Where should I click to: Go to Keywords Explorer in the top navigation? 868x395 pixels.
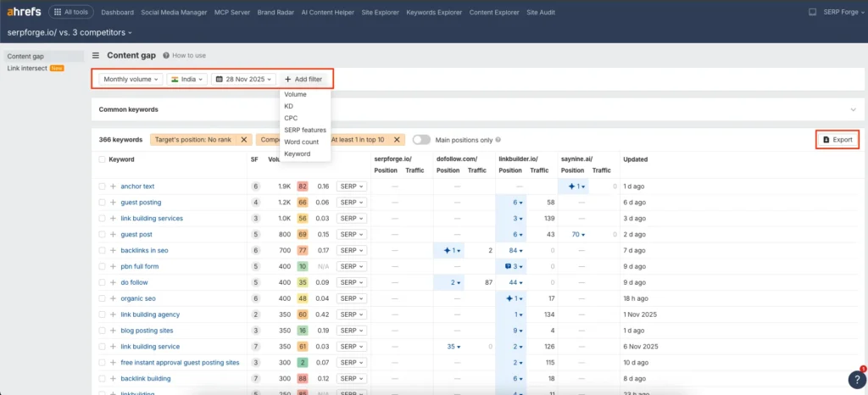coord(434,12)
